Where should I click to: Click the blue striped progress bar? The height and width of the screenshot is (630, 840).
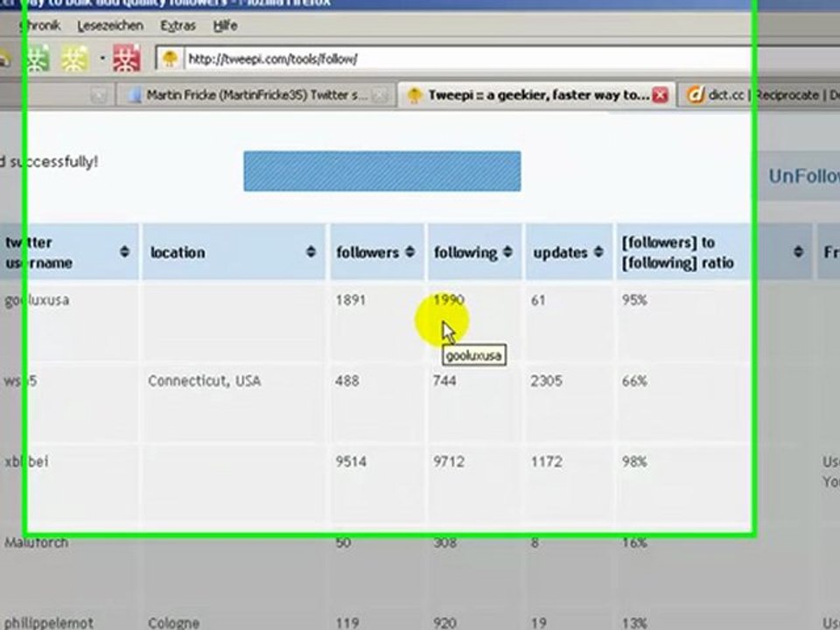coord(382,171)
